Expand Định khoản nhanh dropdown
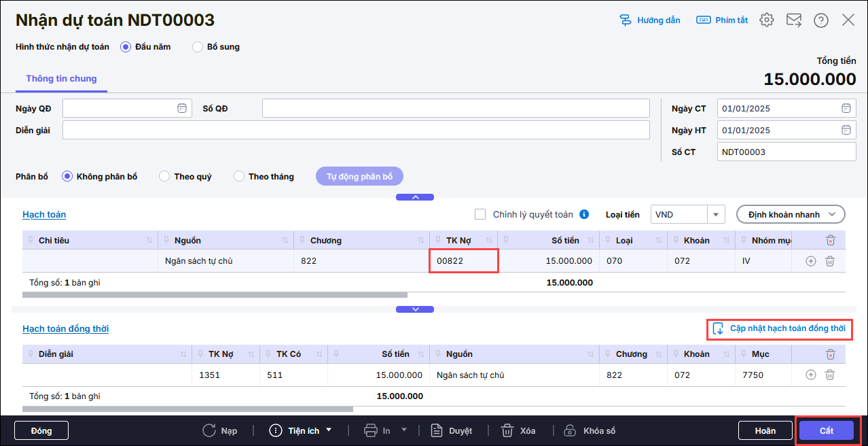The image size is (868, 446). coord(791,215)
